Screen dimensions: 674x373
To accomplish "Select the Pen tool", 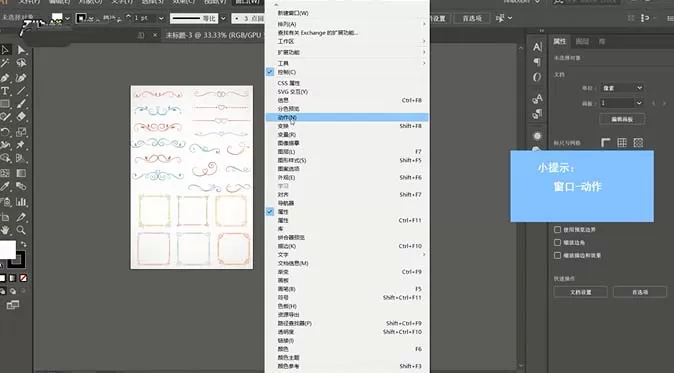I will tap(5, 78).
